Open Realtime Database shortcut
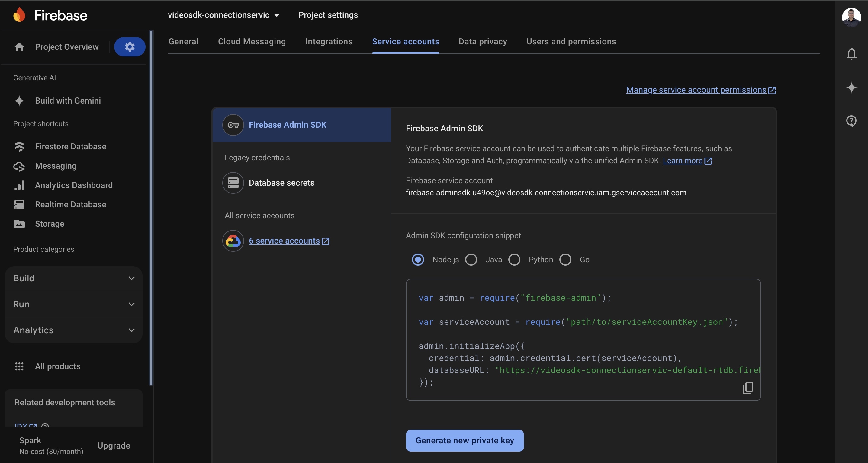Image resolution: width=868 pixels, height=463 pixels. (x=70, y=205)
